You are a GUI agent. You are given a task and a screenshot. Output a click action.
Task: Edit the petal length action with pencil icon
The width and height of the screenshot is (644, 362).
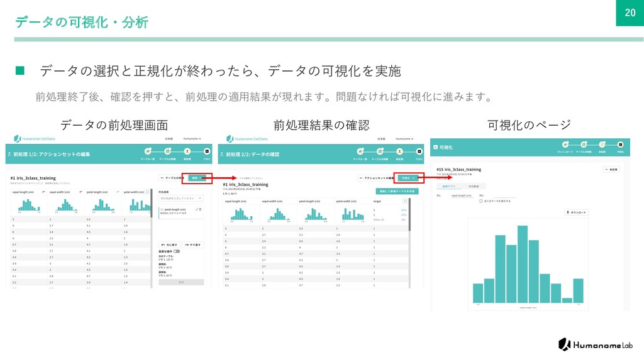coord(197,209)
